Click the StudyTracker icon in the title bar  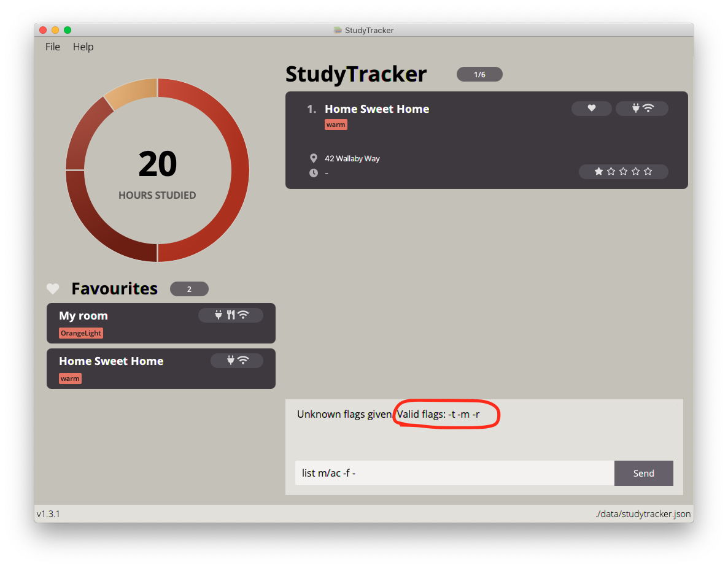(338, 30)
